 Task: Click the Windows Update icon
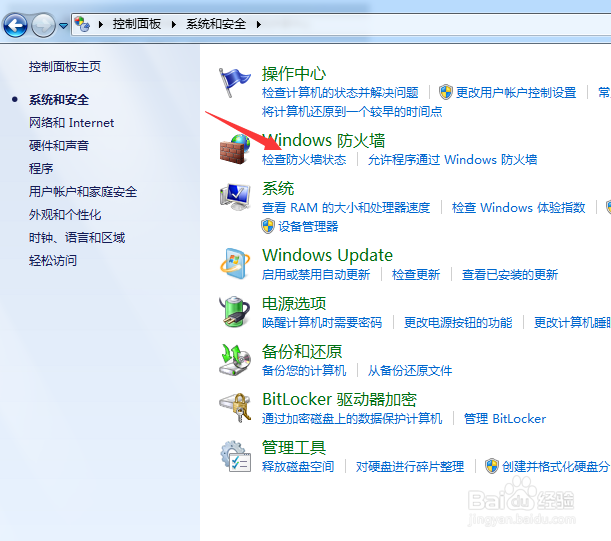pos(235,264)
